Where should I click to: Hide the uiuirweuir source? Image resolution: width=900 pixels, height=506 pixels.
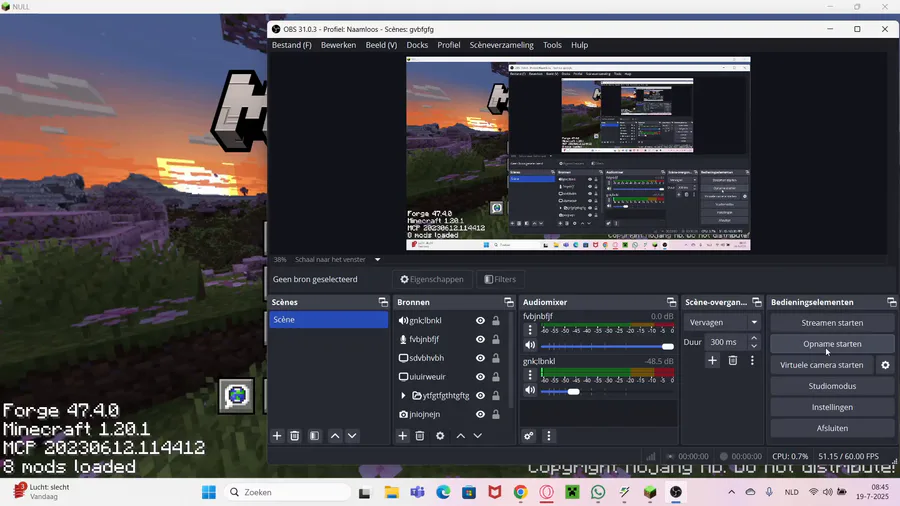[x=480, y=377]
